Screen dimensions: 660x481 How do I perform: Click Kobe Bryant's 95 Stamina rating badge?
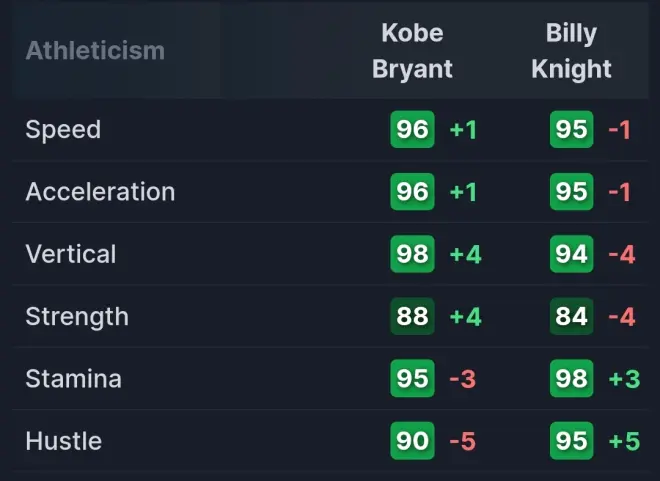[x=412, y=379]
